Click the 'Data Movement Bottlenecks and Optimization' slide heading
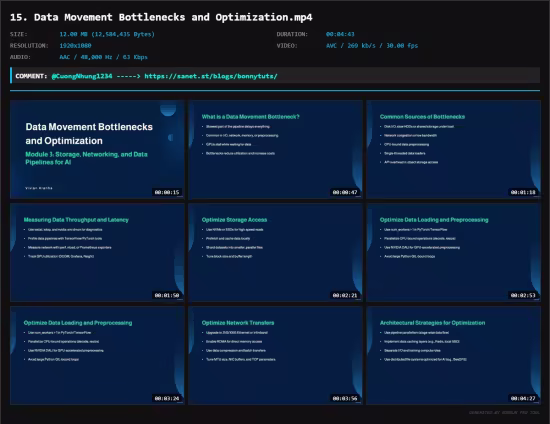This screenshot has height=424, width=550. [89, 134]
